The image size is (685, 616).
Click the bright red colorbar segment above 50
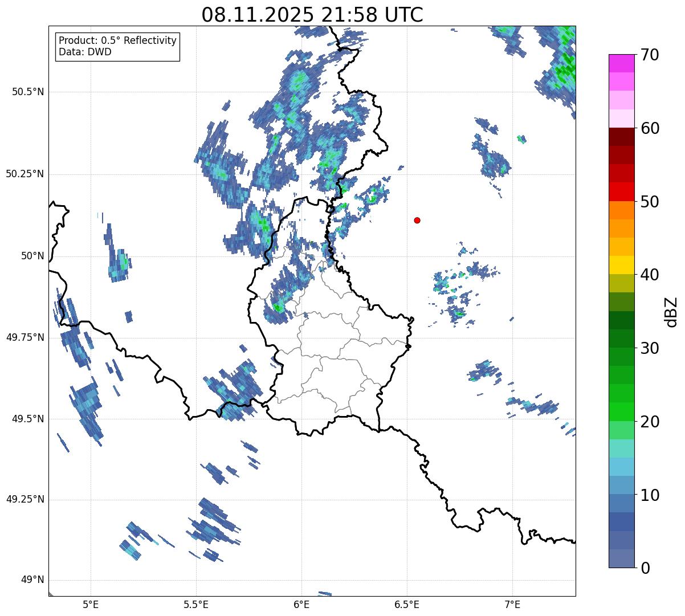click(x=621, y=191)
